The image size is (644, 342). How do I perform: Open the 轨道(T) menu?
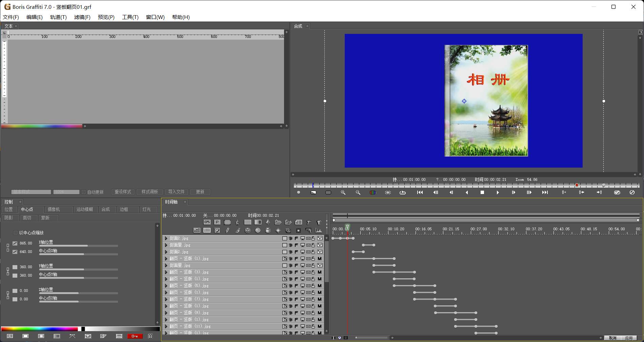point(58,17)
